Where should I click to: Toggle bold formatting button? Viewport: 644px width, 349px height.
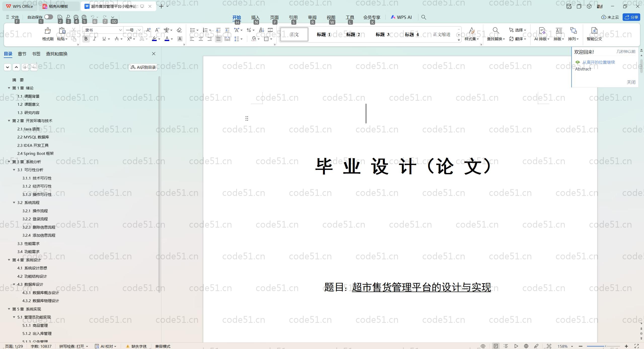(x=86, y=39)
